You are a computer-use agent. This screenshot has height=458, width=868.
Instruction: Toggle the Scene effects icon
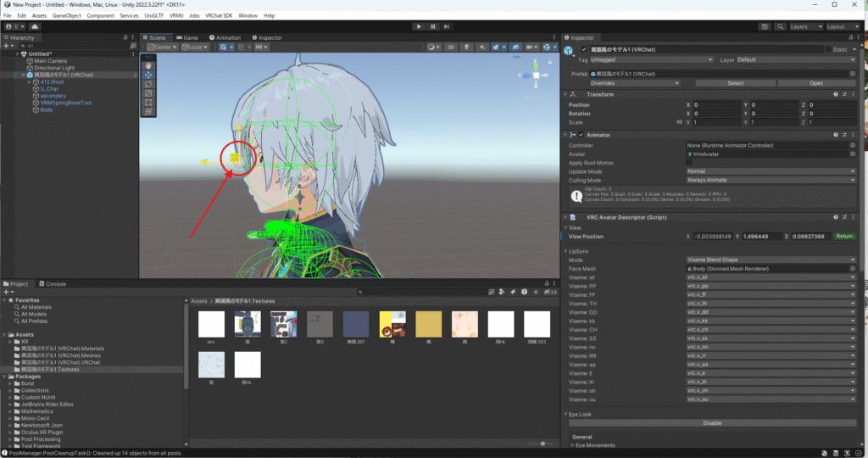pyautogui.click(x=497, y=47)
